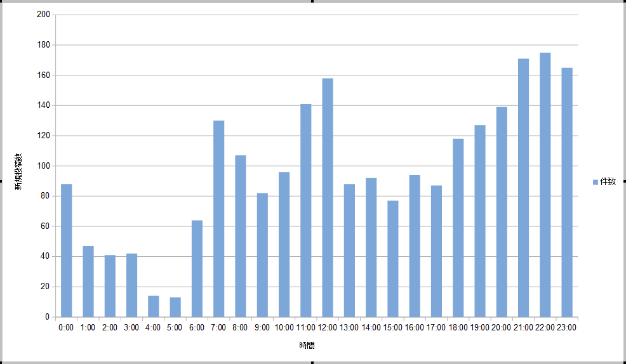The width and height of the screenshot is (626, 364).
Task: Select the 12:00 bar in the chart
Action: tap(328, 198)
